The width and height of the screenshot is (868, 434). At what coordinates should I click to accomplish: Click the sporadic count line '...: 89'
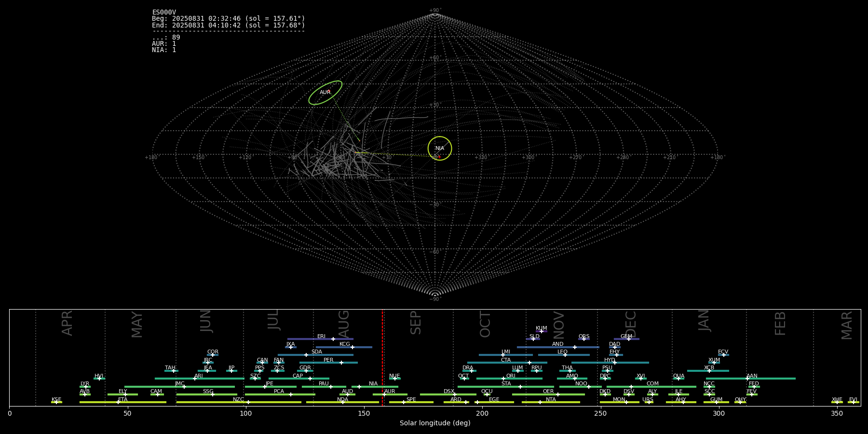[166, 38]
